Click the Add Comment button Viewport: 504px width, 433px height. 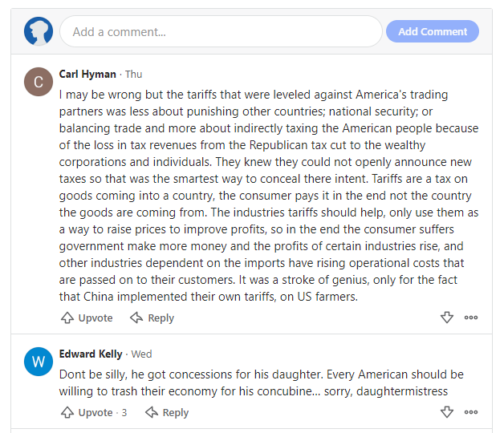pyautogui.click(x=433, y=31)
